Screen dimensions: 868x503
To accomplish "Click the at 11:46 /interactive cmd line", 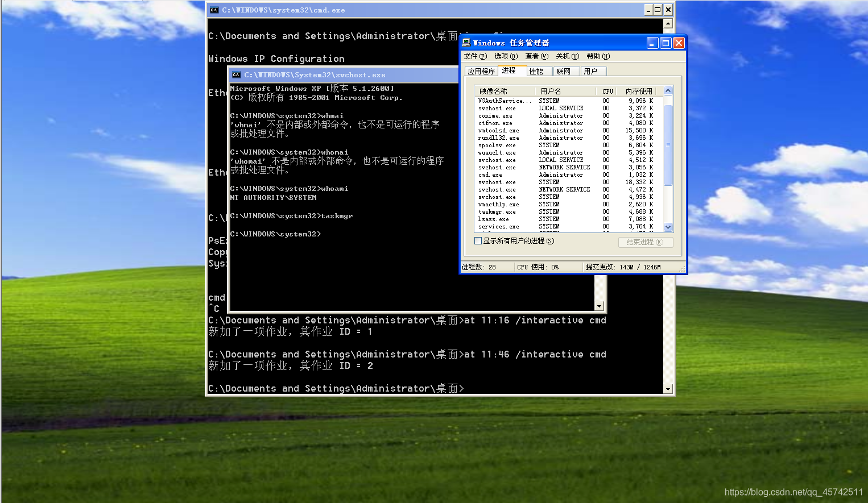I will (407, 354).
